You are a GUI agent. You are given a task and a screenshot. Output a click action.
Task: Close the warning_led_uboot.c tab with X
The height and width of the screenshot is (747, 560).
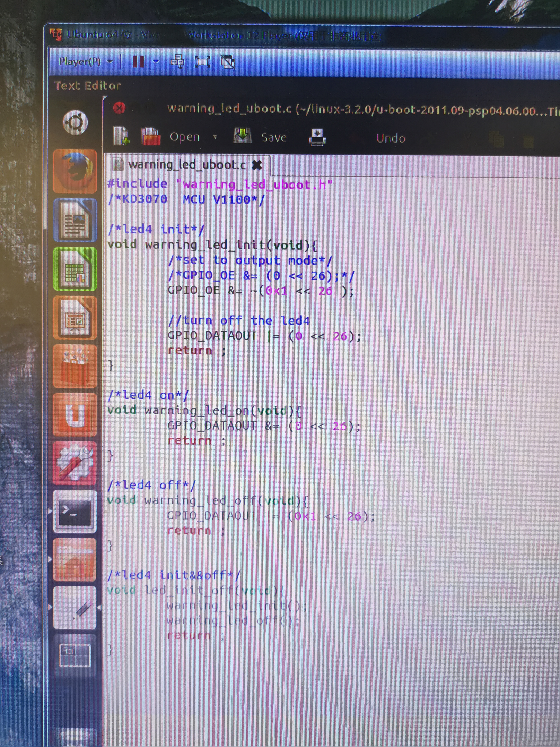click(x=257, y=165)
